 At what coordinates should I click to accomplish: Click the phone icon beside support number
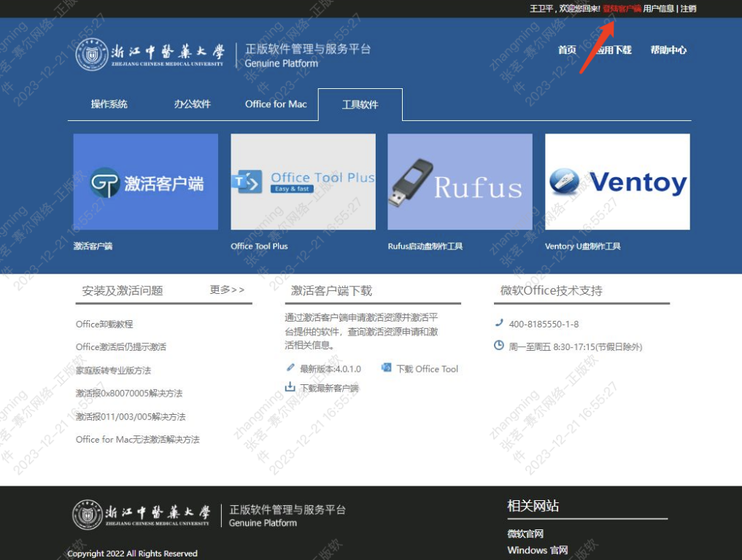499,323
